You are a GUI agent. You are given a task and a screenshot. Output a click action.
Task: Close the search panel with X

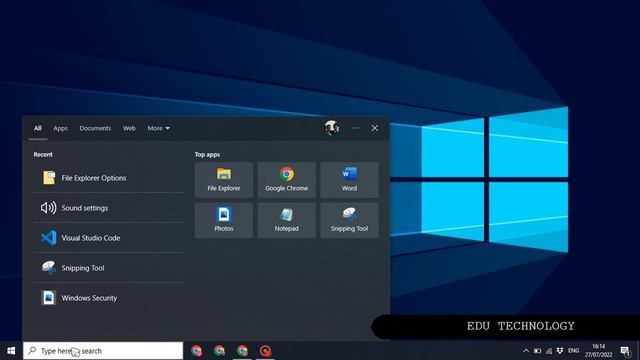374,128
